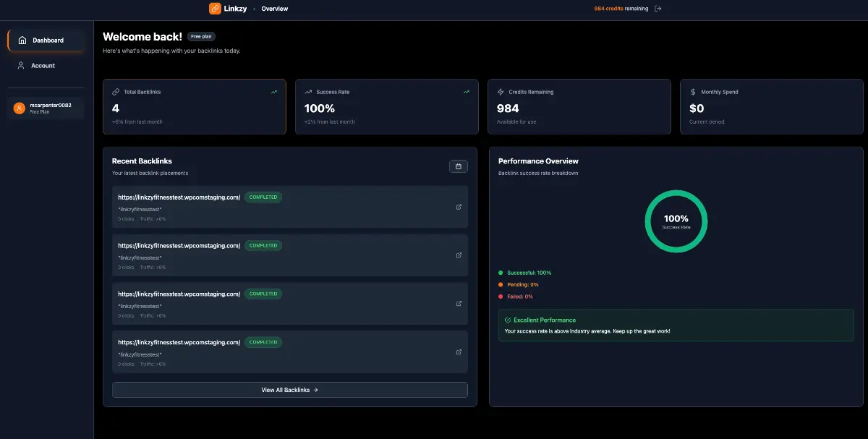Click the lightning bolt icon in Credits Remaining

point(501,92)
